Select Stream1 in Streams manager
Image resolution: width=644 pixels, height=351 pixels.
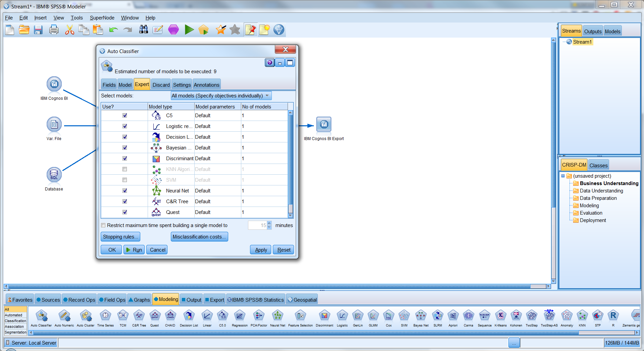(x=582, y=42)
